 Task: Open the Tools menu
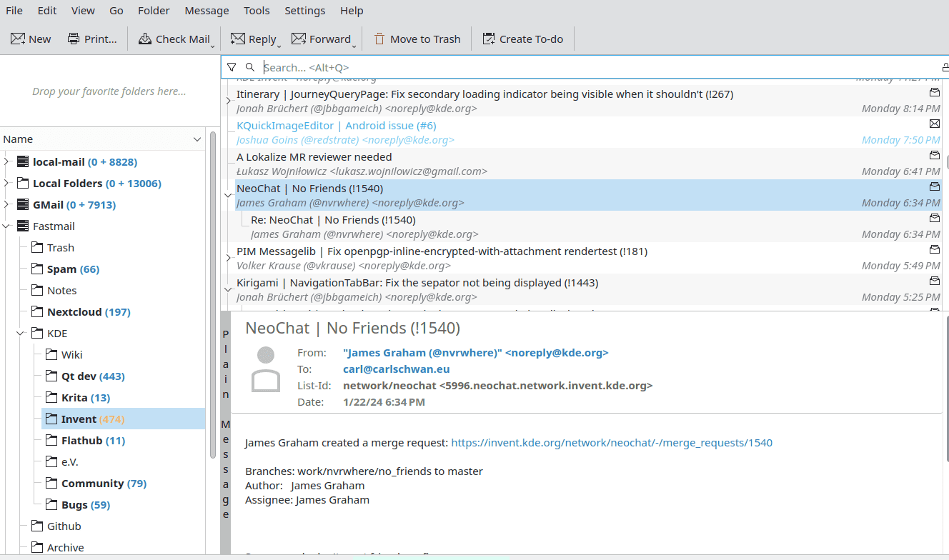pos(257,11)
